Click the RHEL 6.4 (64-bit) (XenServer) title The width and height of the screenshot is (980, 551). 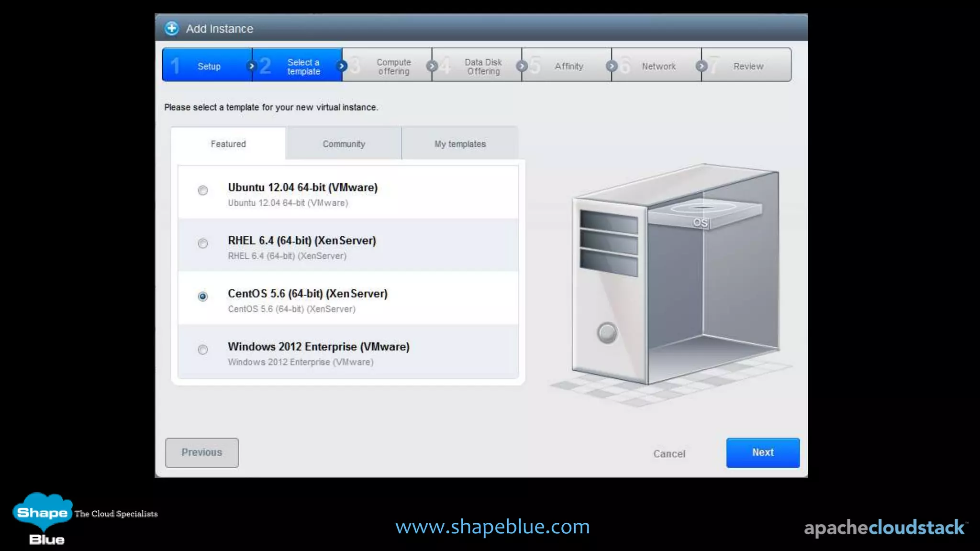[302, 241]
